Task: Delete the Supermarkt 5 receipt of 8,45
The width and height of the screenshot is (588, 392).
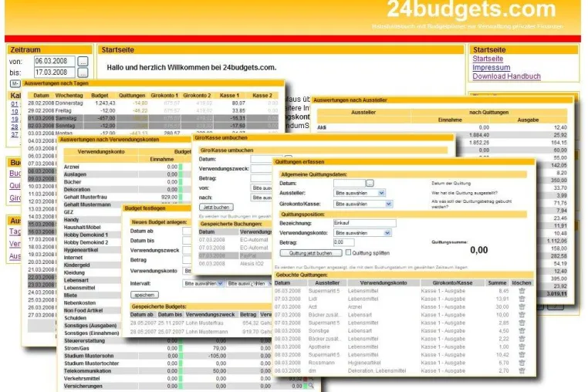Action: point(522,291)
